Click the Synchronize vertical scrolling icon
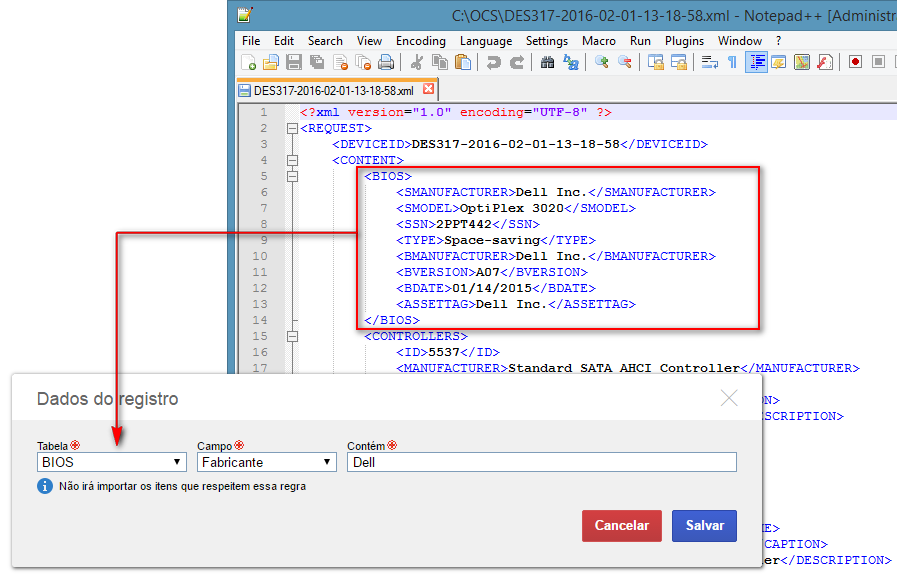Screen dimensions: 897x574 pos(656,62)
